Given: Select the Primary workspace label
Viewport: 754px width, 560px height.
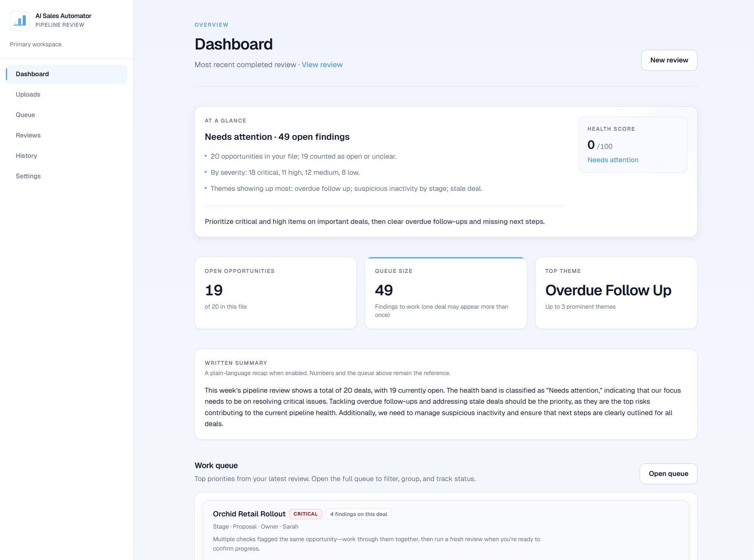Looking at the screenshot, I should (x=35, y=44).
